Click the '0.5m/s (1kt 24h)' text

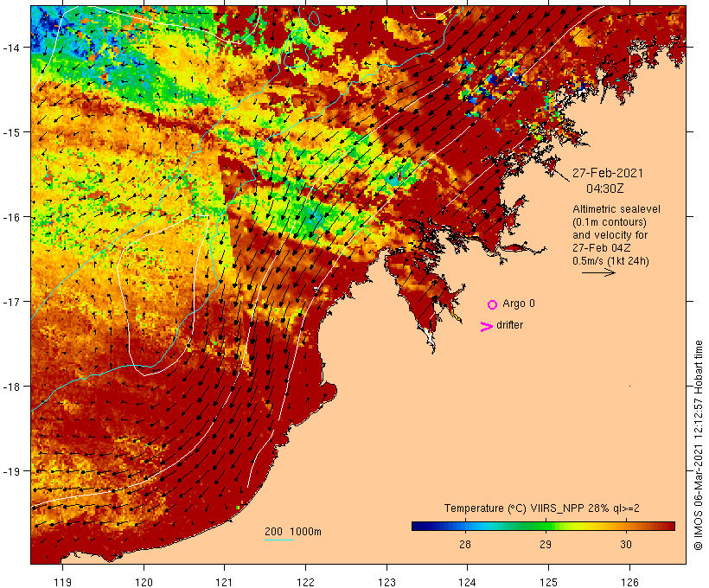(610, 261)
